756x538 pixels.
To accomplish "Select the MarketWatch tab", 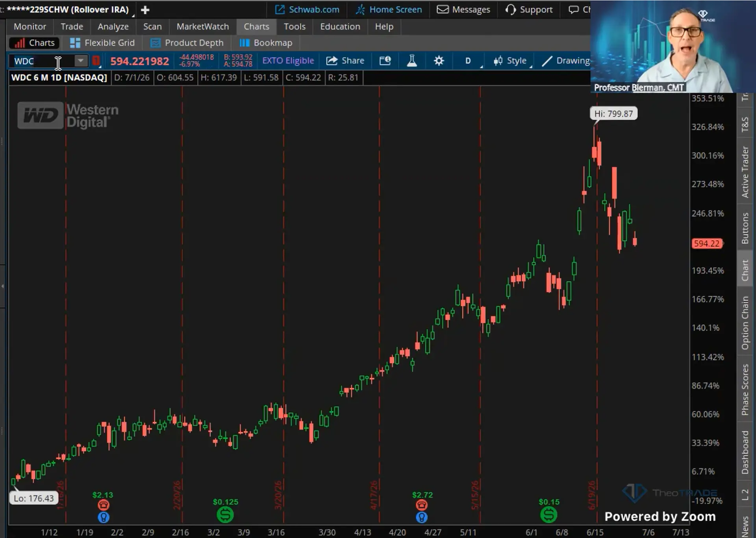I will click(x=202, y=26).
